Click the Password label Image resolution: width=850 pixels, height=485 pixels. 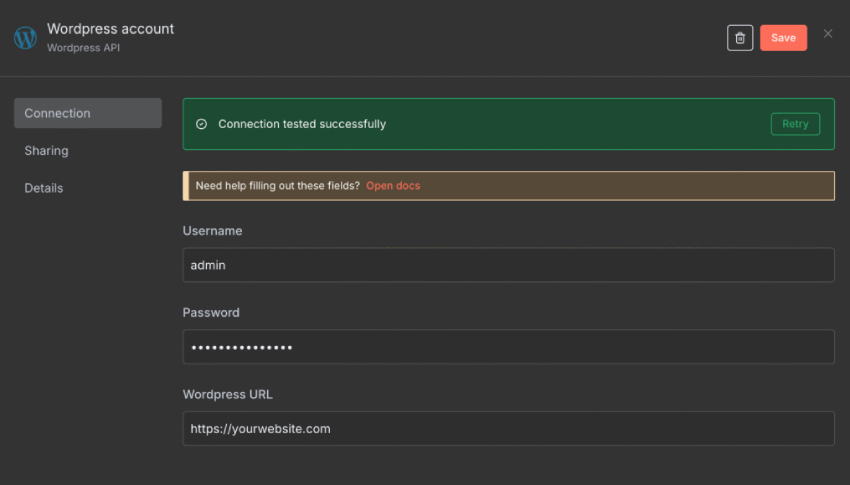pyautogui.click(x=211, y=313)
